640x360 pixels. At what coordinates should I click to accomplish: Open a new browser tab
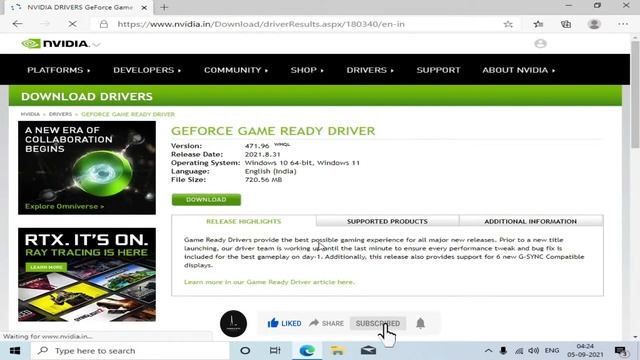point(164,7)
